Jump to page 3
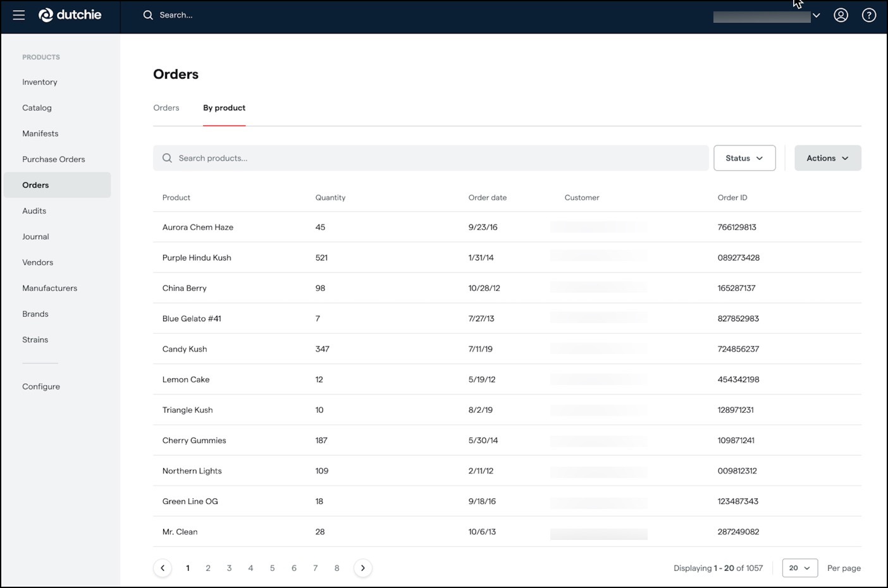Screen dimensions: 888x588 (230, 568)
